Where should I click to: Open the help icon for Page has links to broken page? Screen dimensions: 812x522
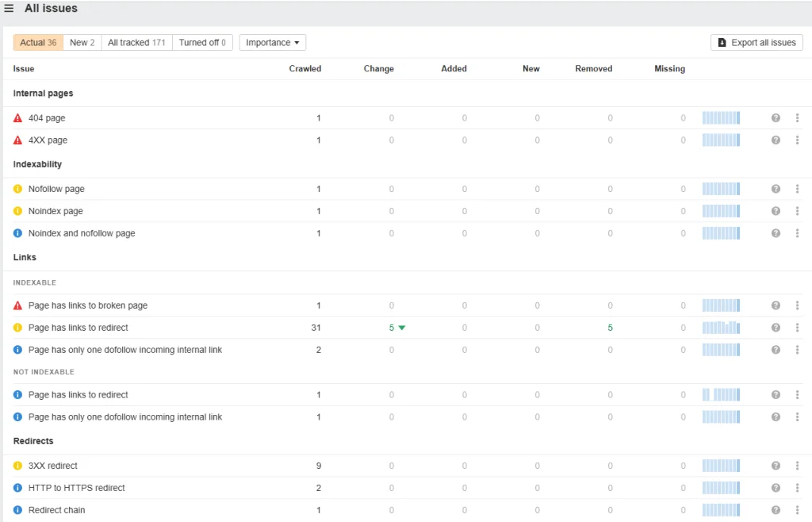[776, 305]
